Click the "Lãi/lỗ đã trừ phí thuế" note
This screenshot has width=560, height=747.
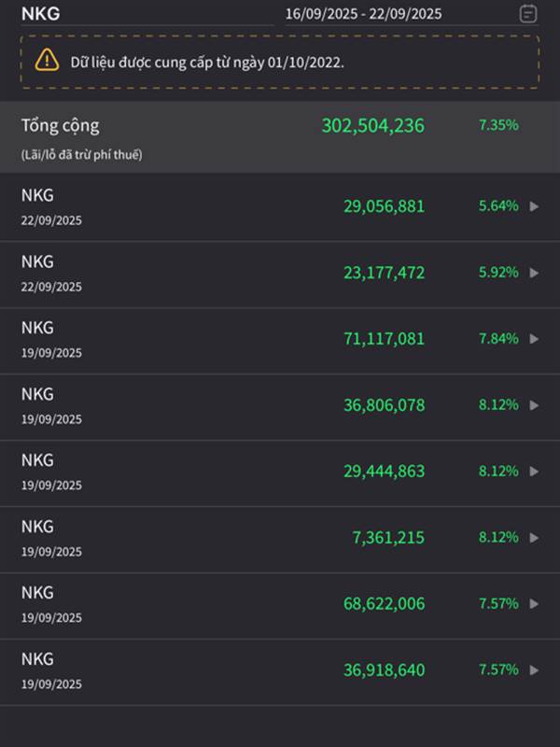[x=81, y=154]
